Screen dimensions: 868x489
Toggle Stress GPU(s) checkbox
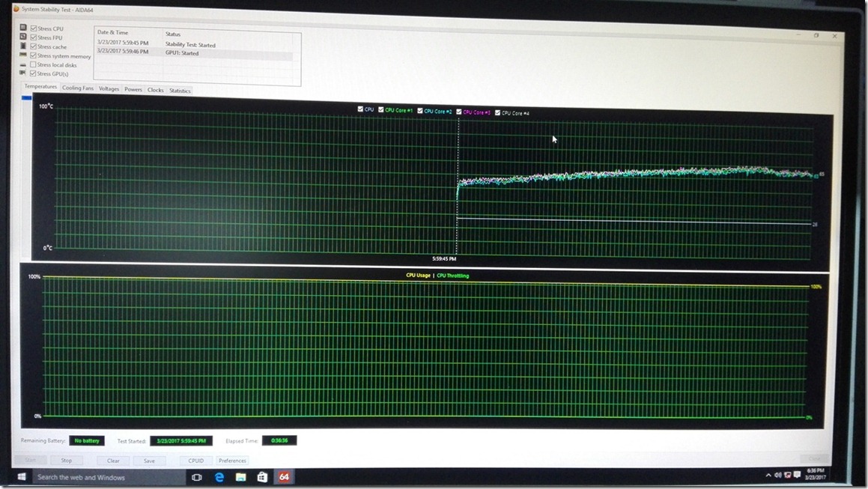click(x=34, y=74)
